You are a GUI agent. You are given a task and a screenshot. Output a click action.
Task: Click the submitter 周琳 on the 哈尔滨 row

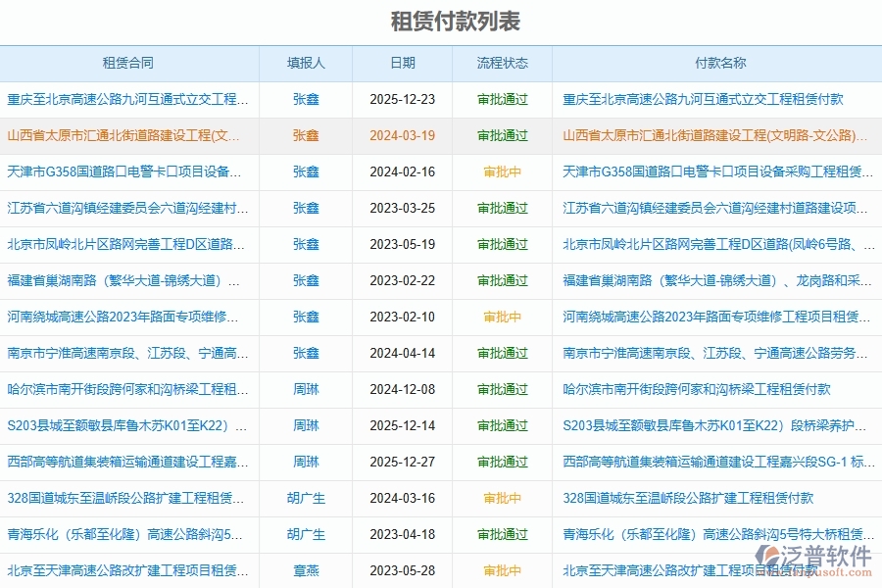coord(306,389)
